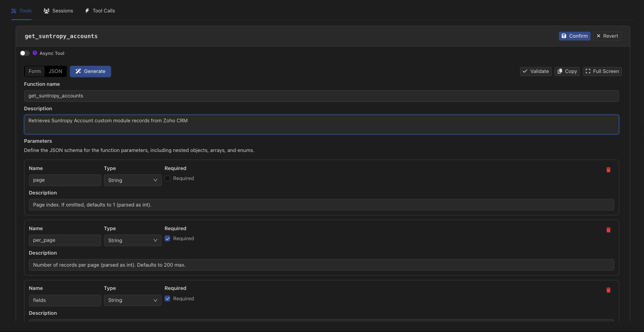Check Required for the page parameter

pos(167,178)
